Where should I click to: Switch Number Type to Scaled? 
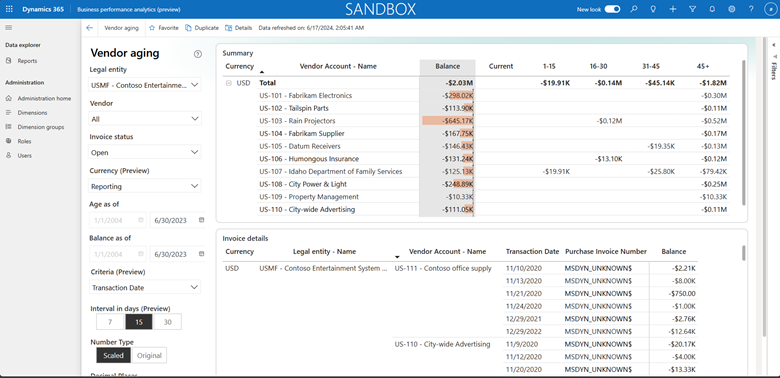[x=113, y=356]
